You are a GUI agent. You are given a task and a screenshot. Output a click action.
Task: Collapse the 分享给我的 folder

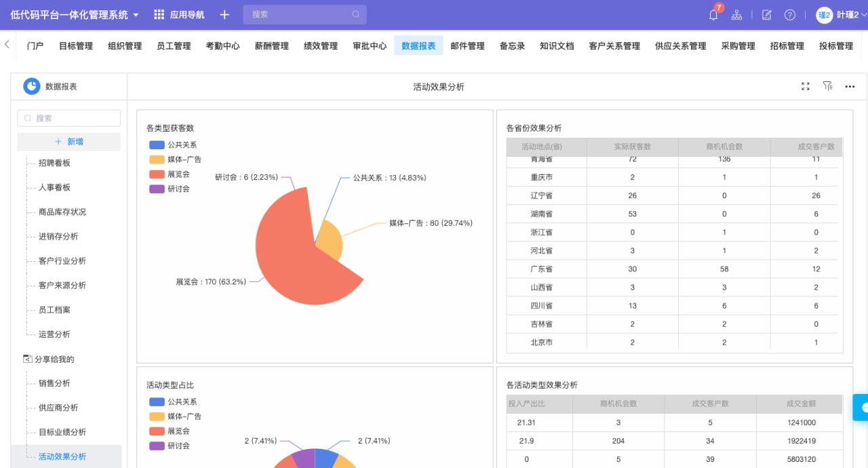(x=49, y=359)
